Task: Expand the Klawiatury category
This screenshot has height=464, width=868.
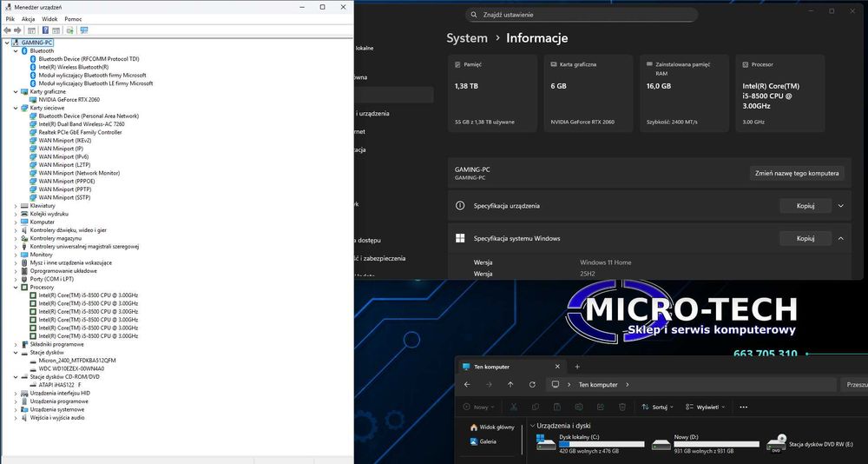Action: click(x=16, y=206)
